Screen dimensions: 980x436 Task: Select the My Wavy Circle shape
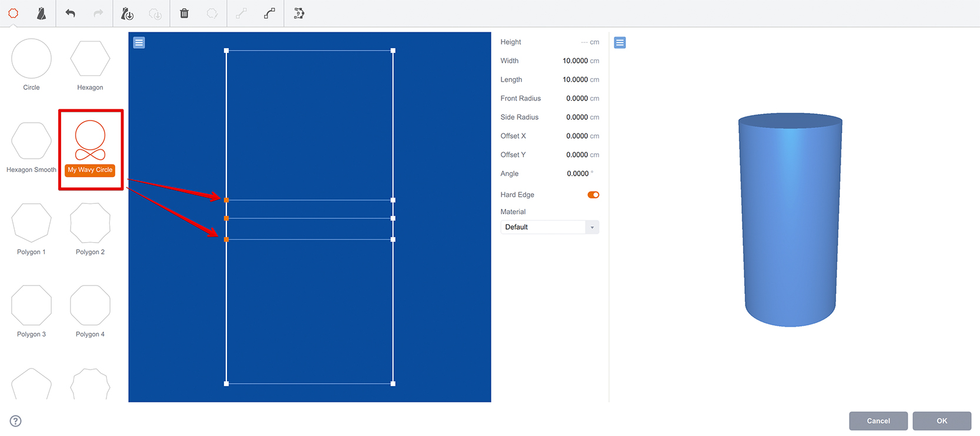pyautogui.click(x=90, y=141)
